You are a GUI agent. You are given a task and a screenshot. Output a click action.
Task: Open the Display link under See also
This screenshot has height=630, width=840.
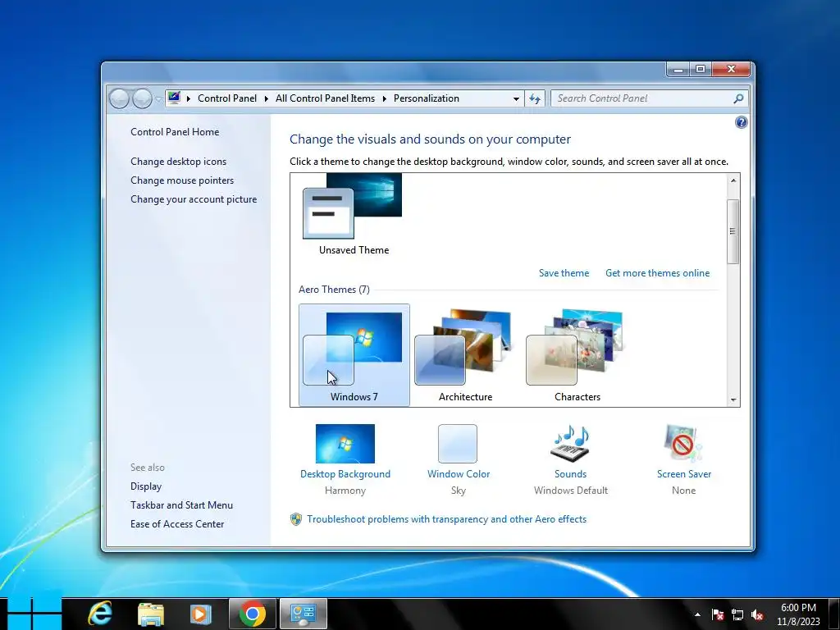(146, 486)
